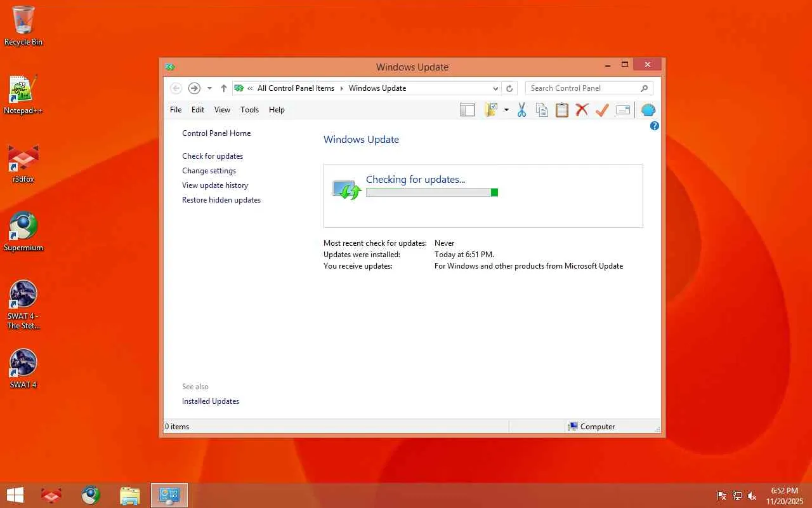Launch Supermium from the taskbar
This screenshot has height=508, width=812.
click(91, 495)
